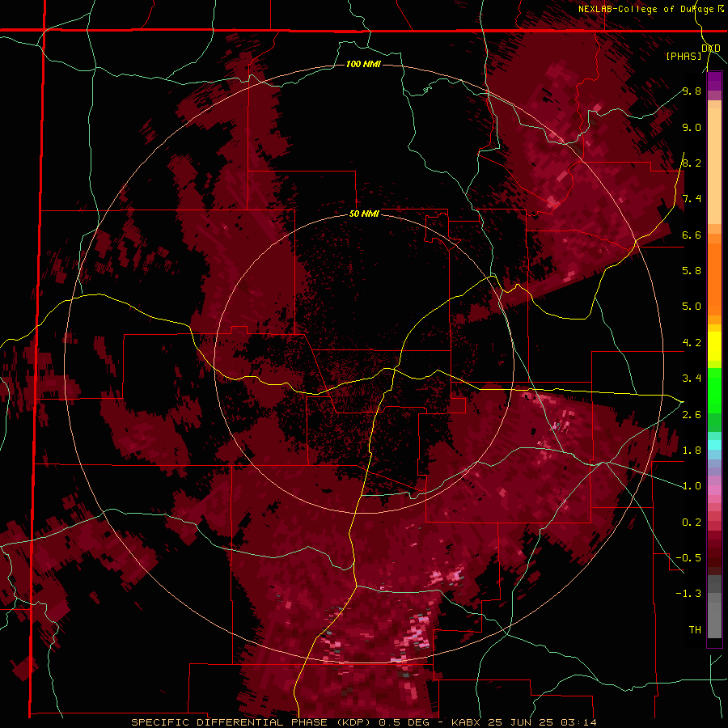Click the 6.6 scale value
Viewport: 728px width, 728px height.
click(692, 235)
